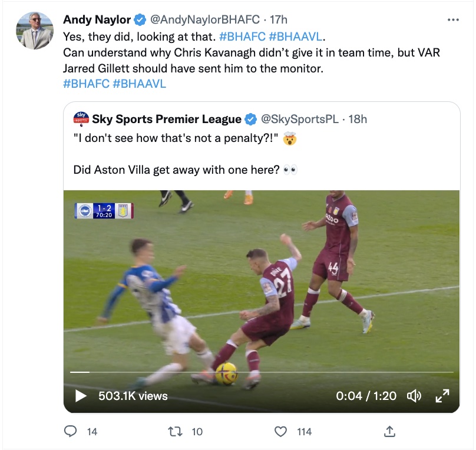Open the #BHAAVL hashtag on the last line

[140, 84]
